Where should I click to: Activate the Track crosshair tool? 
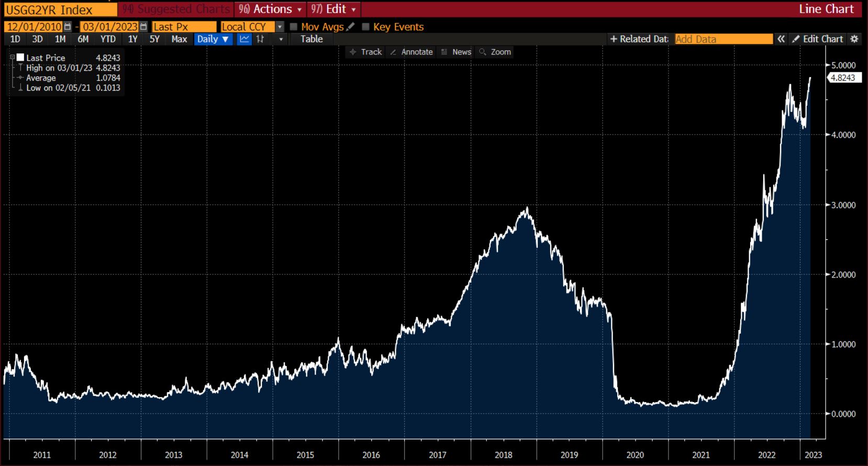(366, 52)
